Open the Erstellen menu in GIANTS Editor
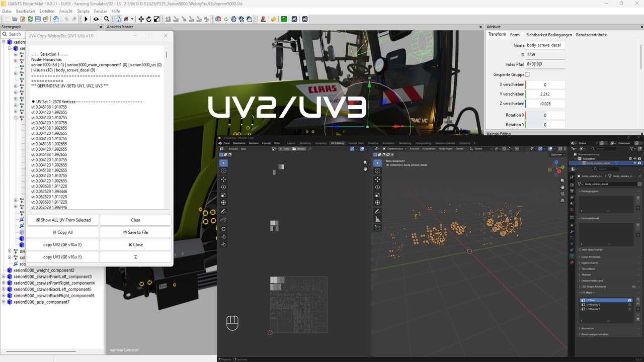 point(47,11)
